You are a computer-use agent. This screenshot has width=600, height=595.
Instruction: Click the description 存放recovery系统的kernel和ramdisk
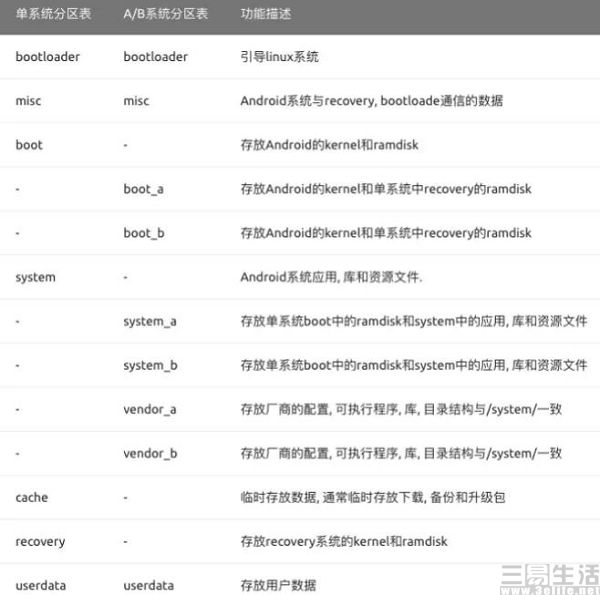(344, 541)
